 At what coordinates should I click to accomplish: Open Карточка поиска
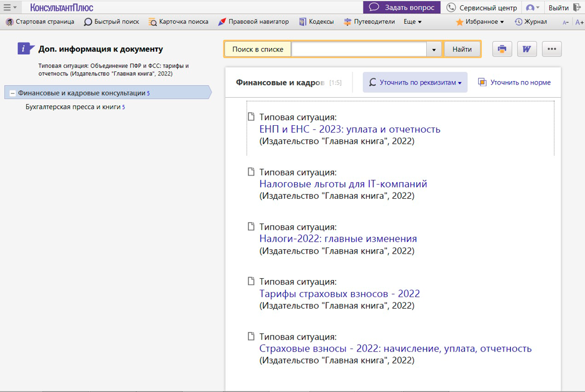[x=179, y=22]
